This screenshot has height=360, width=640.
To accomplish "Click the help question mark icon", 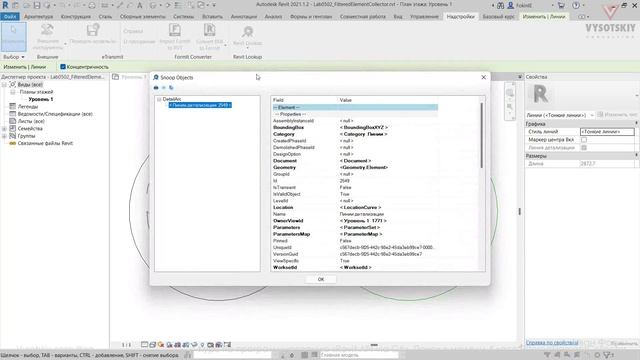I will point(576,5).
